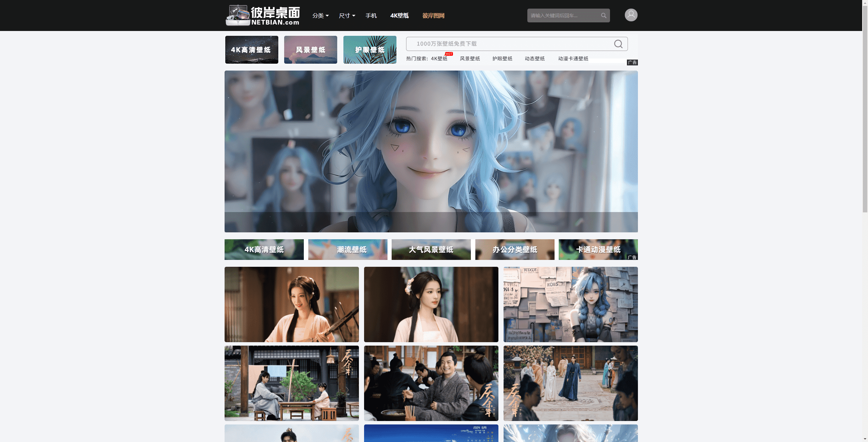
Task: Open wallpaper of woman playing instrument
Action: (292, 304)
